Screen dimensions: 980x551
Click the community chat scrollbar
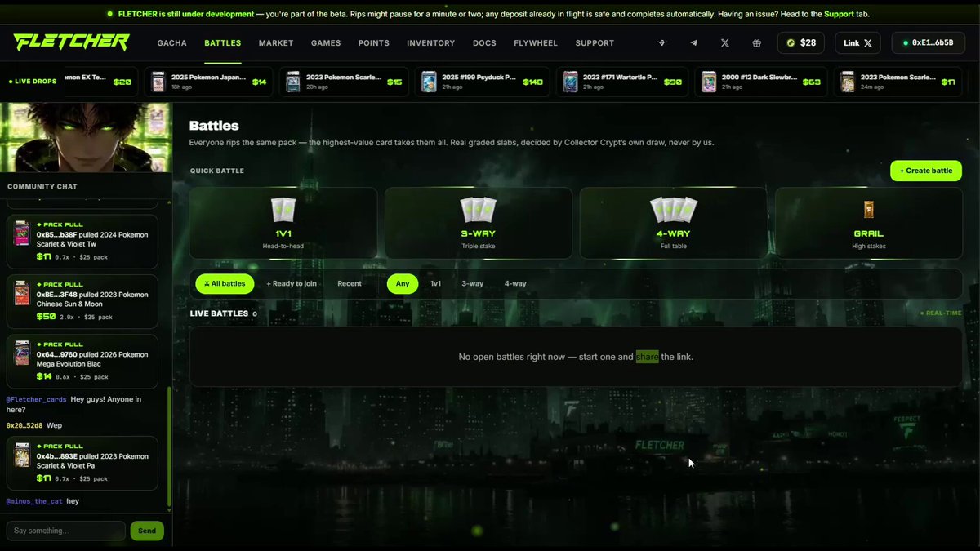tap(170, 447)
